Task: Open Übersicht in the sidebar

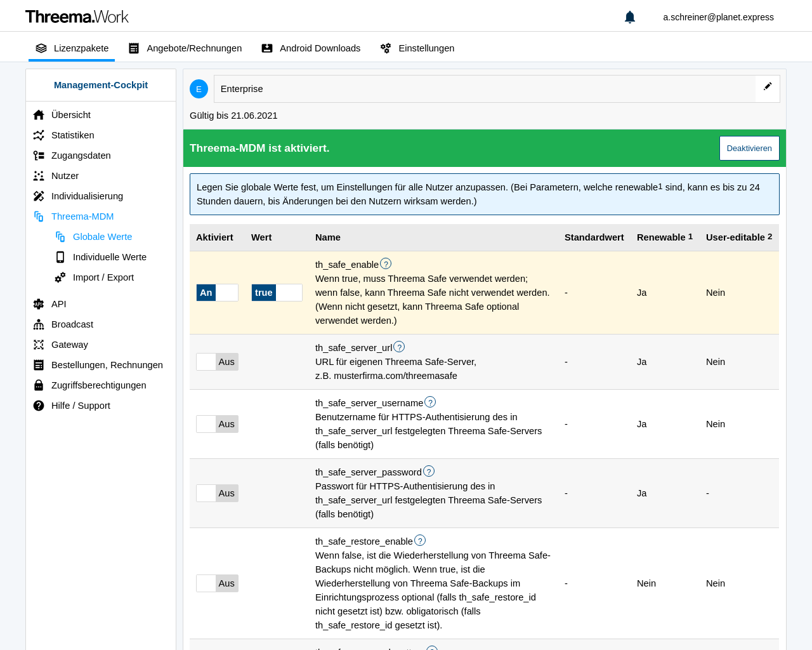Action: click(x=71, y=115)
